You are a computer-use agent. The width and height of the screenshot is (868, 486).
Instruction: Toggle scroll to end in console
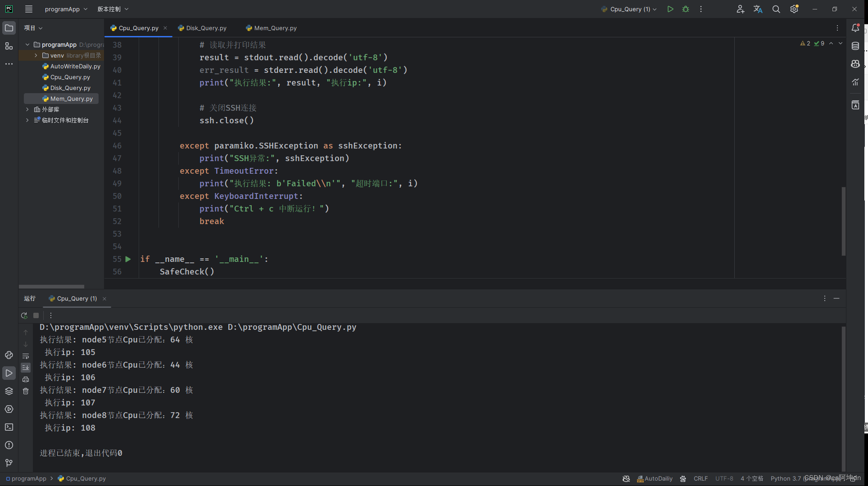26,368
